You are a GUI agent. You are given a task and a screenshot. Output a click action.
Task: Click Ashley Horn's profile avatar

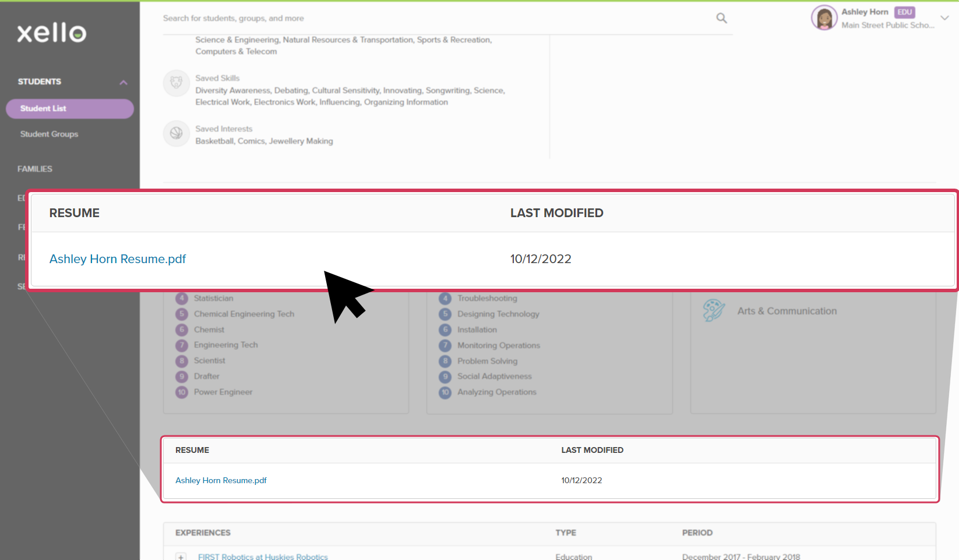pos(824,18)
